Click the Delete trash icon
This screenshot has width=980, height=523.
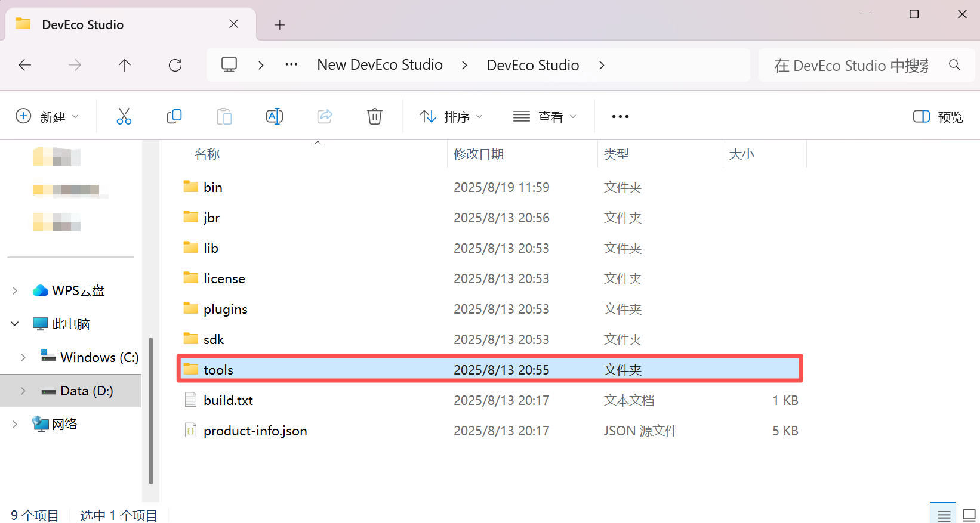(375, 116)
